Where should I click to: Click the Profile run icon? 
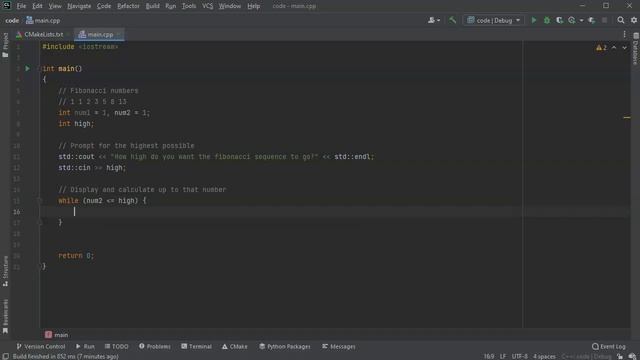(571, 20)
